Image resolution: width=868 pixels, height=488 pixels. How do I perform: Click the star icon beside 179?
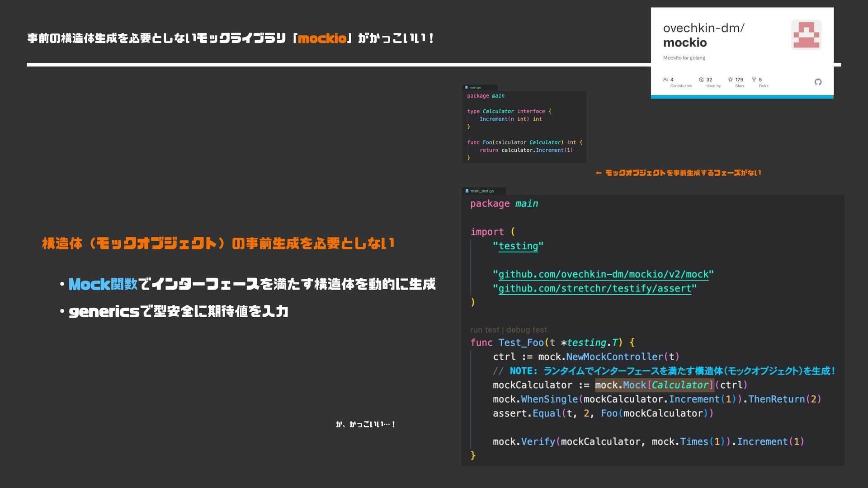coord(730,80)
